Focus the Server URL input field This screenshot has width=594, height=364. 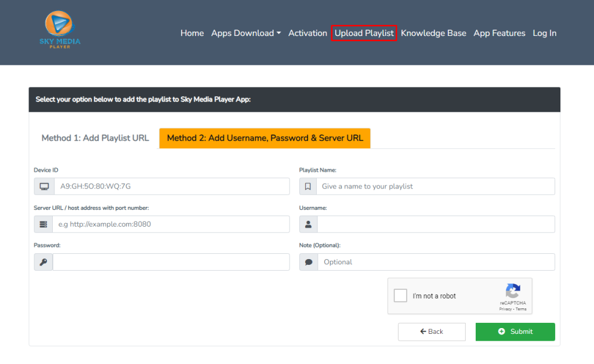point(171,224)
